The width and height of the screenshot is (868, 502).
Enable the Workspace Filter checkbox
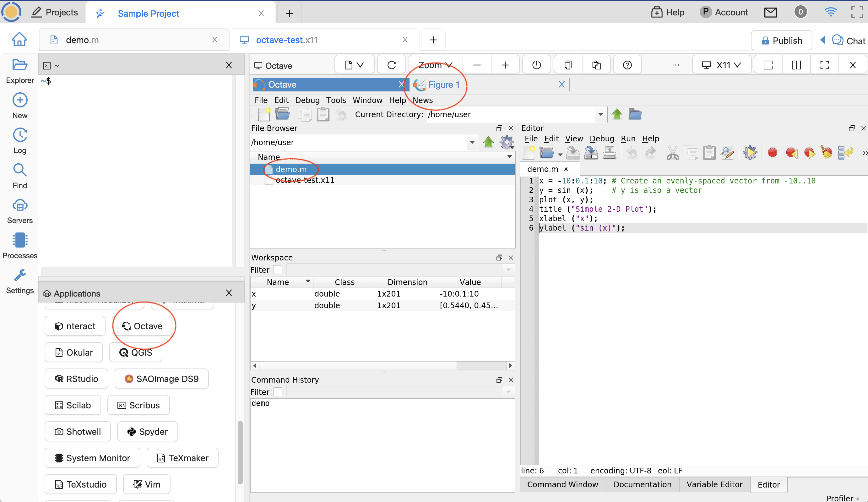278,270
